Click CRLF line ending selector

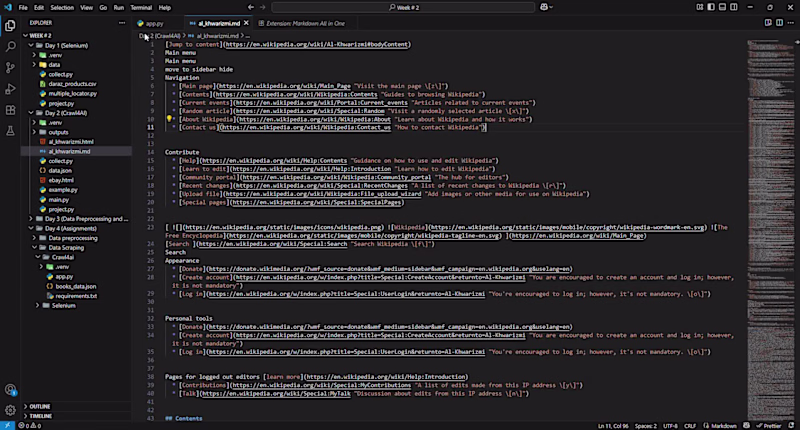[x=690, y=426]
